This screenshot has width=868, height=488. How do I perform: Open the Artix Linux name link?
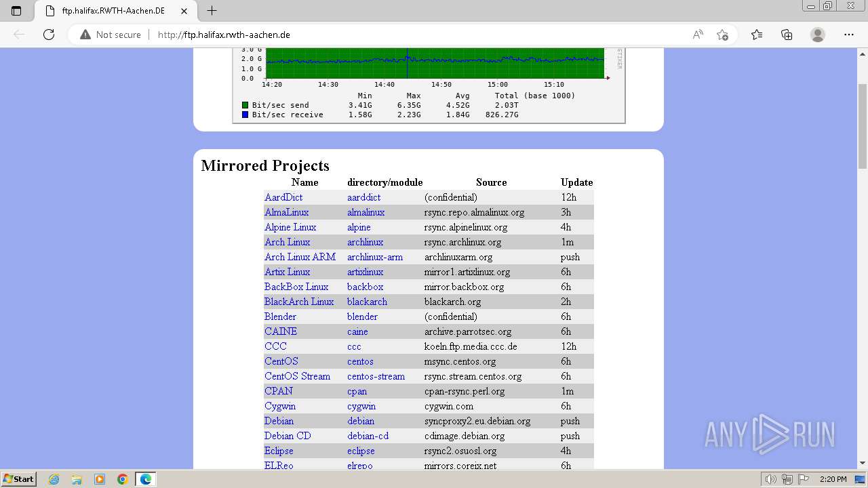click(287, 272)
